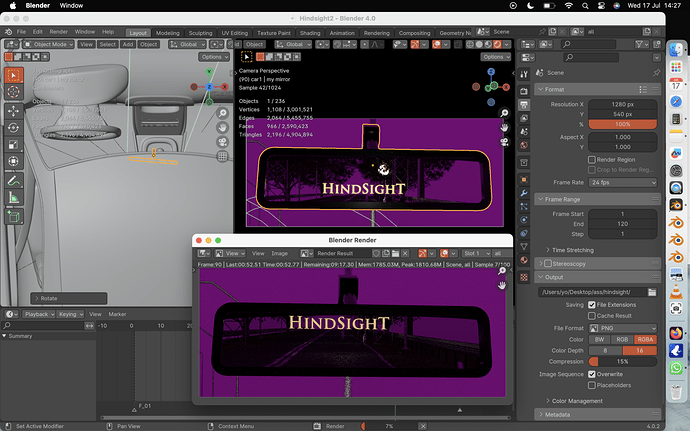Click pan hand icon in left viewport
Viewport: 690px width, 431px height.
(x=223, y=128)
